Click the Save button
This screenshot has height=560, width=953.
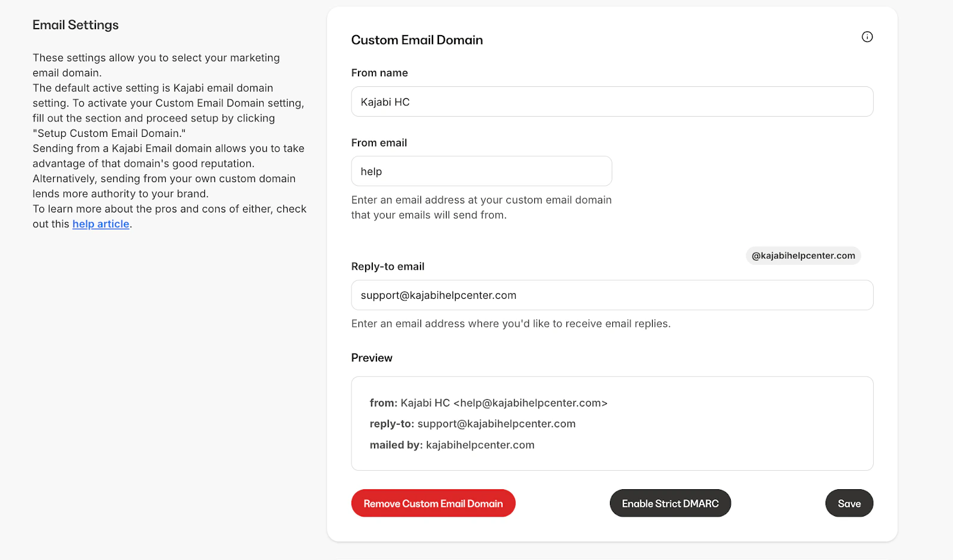tap(849, 503)
